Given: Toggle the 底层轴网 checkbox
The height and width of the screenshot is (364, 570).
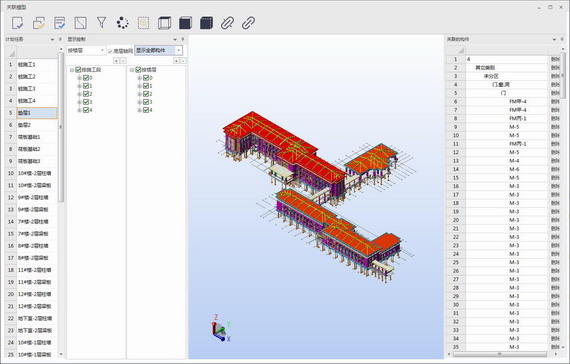Looking at the screenshot, I should (x=111, y=51).
